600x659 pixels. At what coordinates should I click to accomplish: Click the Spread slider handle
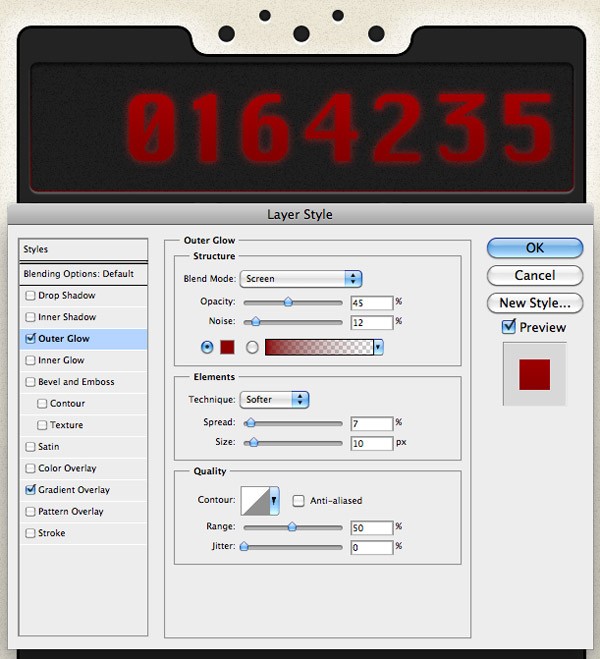point(250,422)
